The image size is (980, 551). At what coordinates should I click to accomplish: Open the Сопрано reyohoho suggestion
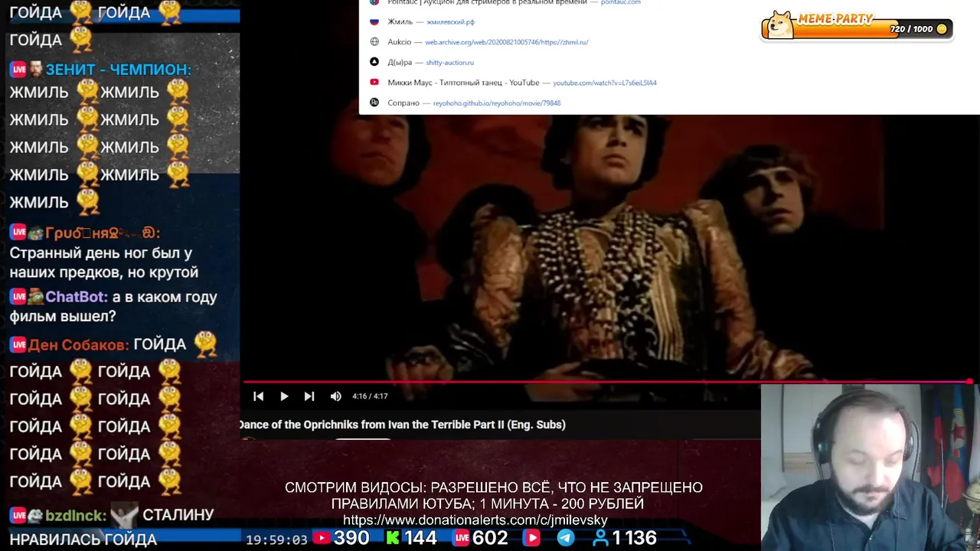[x=669, y=103]
